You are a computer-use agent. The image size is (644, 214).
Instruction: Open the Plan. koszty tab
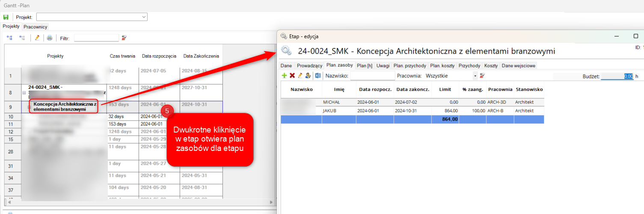tap(443, 66)
